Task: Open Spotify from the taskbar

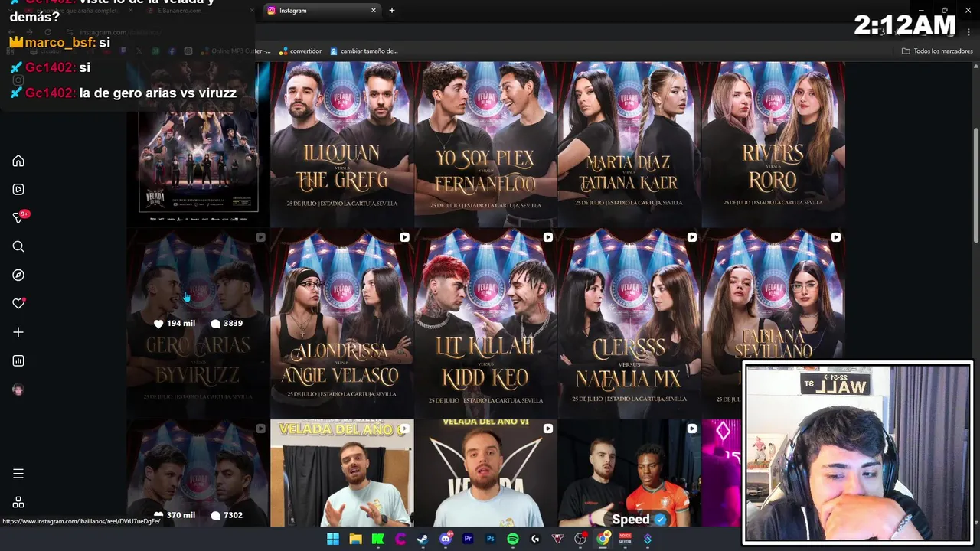Action: point(513,539)
